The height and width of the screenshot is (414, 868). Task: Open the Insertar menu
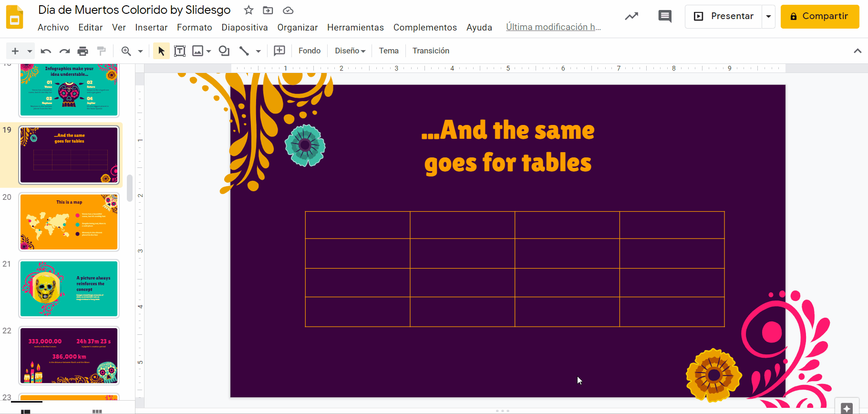[x=151, y=28]
